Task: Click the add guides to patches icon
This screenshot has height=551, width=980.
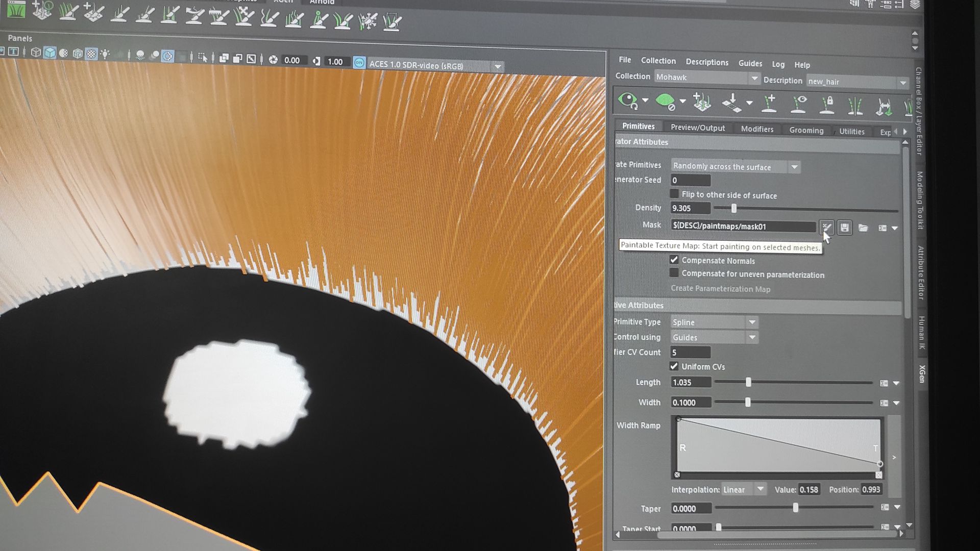Action: (702, 103)
